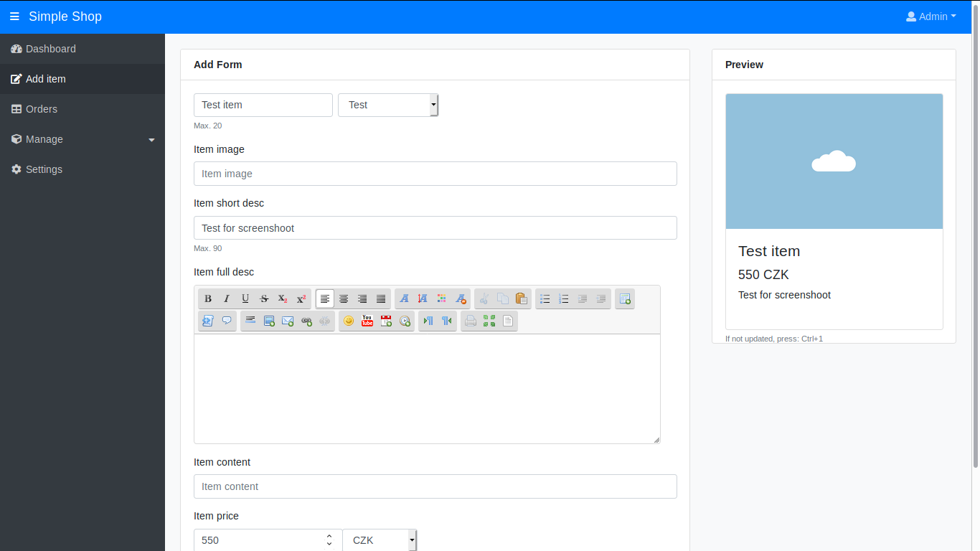The image size is (980, 551).
Task: Insert a horizontal rule
Action: 250,321
